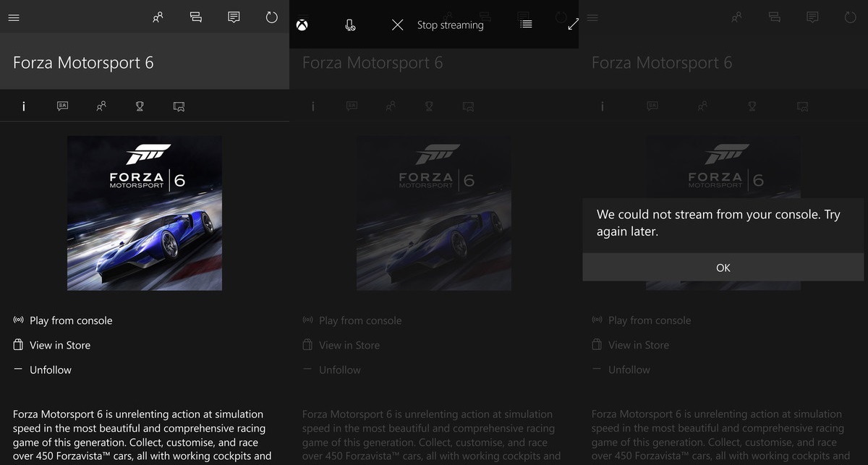
Task: Click Stop streaming label
Action: pyautogui.click(x=450, y=25)
